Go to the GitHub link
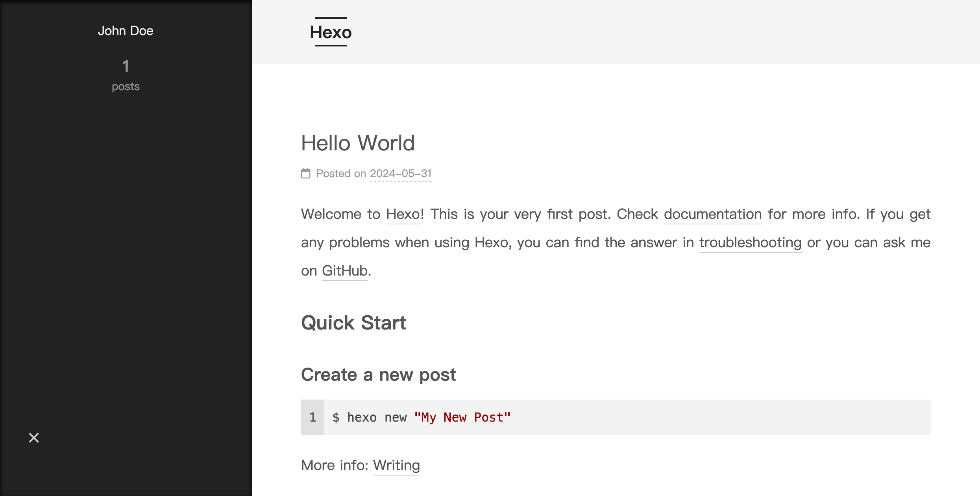This screenshot has height=496, width=980. pyautogui.click(x=345, y=271)
